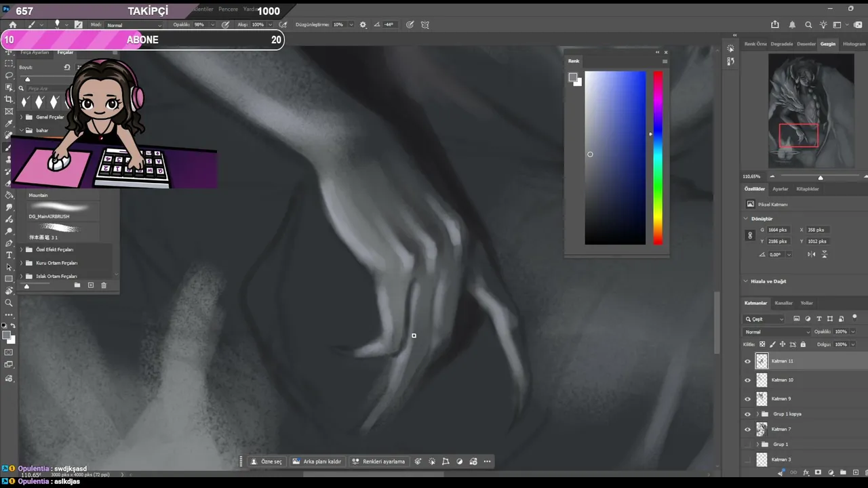Viewport: 868px width, 488px height.
Task: Toggle lock transparent pixels
Action: tap(762, 344)
